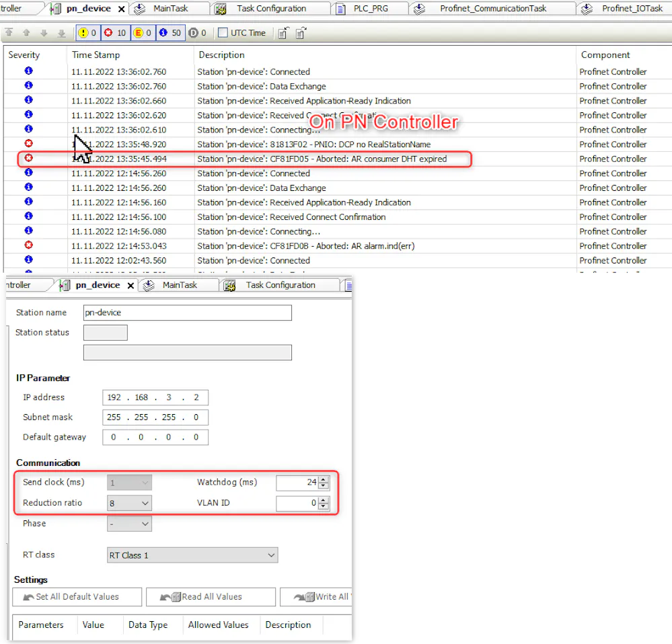Enable the UTC Time checkbox
Image resolution: width=672 pixels, height=644 pixels.
[223, 33]
